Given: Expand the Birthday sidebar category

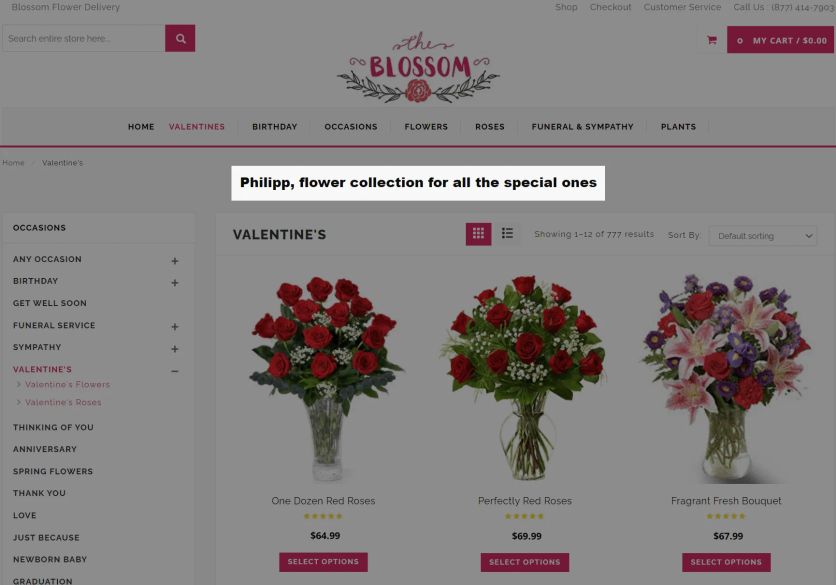Looking at the screenshot, I should [175, 283].
